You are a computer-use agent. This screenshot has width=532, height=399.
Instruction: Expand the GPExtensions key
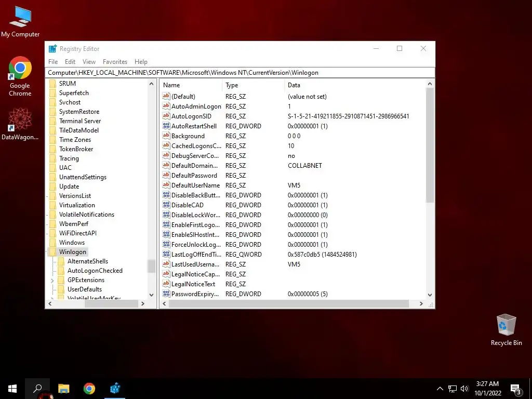52,281
